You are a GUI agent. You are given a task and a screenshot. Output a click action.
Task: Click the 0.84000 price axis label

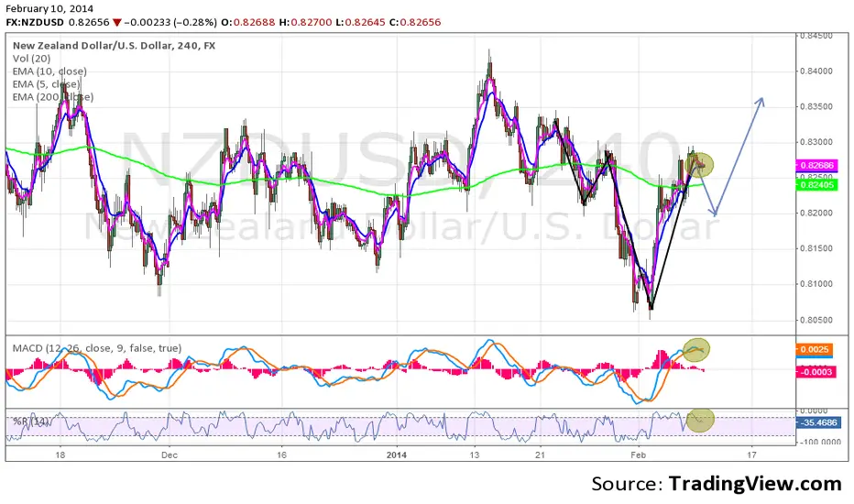tap(816, 71)
